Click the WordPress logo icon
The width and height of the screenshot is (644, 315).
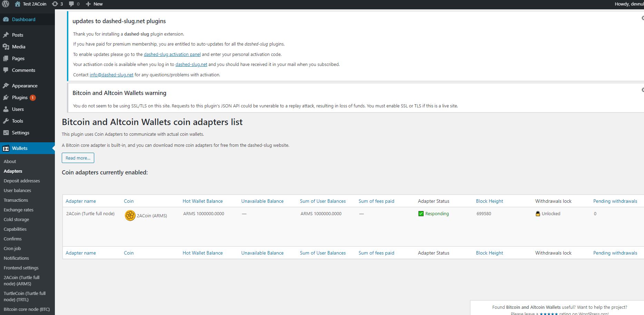(x=6, y=4)
